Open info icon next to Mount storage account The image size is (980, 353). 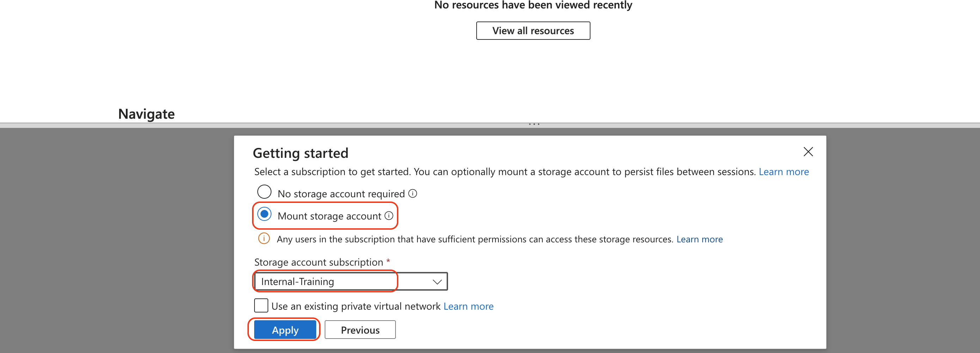(x=389, y=216)
